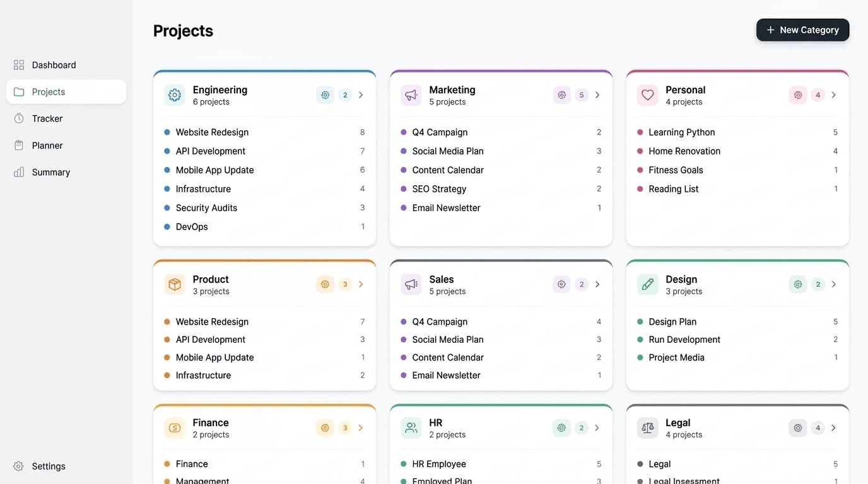
Task: Select the Design Plan row
Action: tap(737, 322)
